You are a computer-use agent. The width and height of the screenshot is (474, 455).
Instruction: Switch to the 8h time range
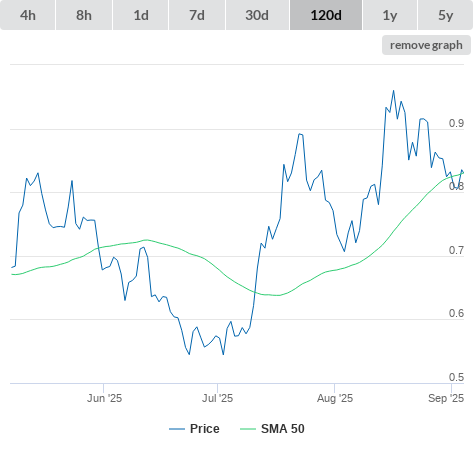[x=84, y=15]
